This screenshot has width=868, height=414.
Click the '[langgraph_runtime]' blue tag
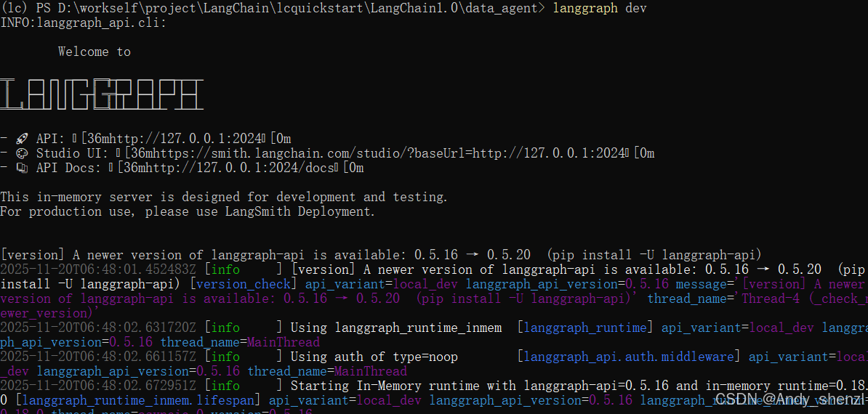(585, 328)
